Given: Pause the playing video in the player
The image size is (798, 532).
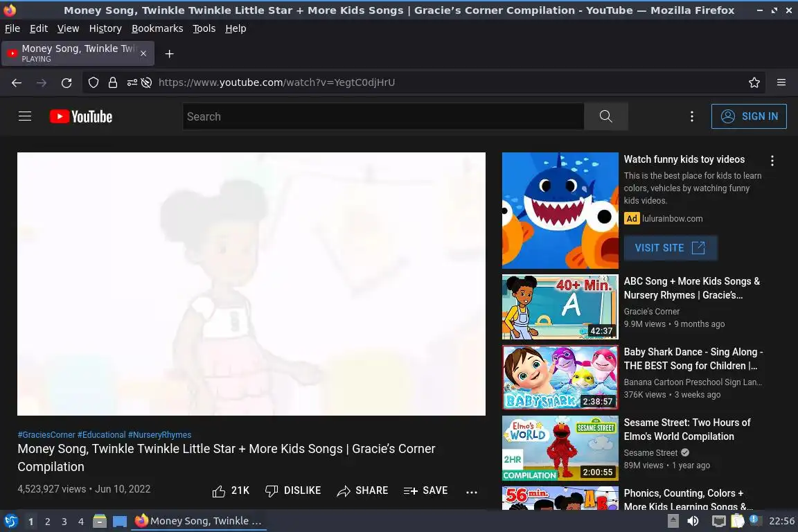Looking at the screenshot, I should (x=251, y=284).
